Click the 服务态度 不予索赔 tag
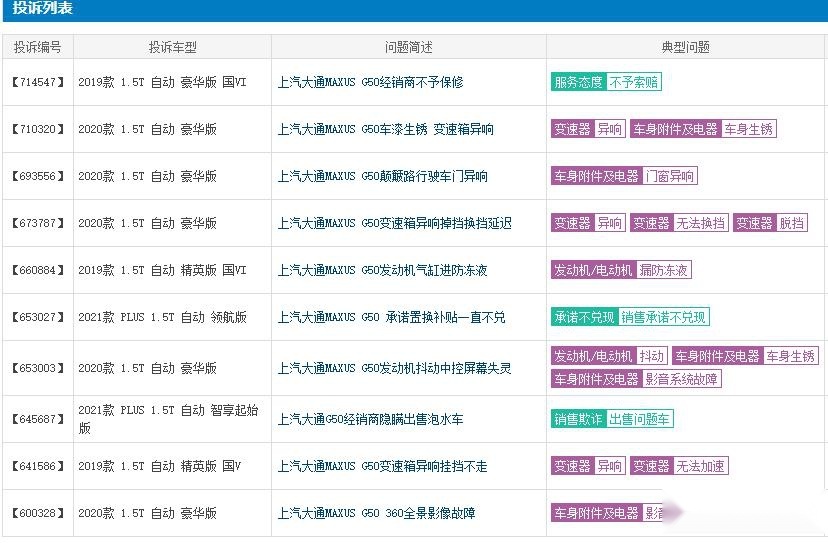 click(x=606, y=82)
